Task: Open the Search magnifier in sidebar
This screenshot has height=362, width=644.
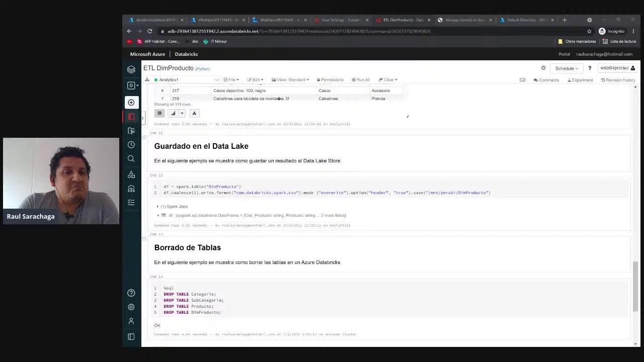Action: (131, 159)
